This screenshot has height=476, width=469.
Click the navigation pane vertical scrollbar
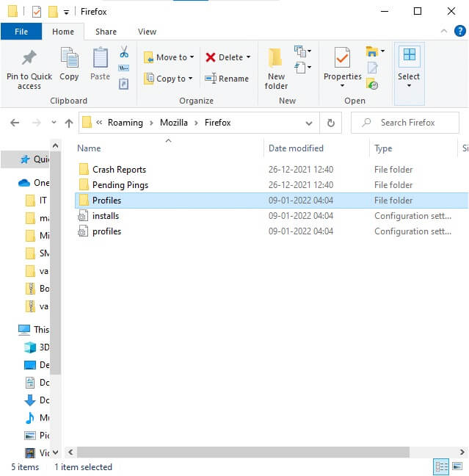pos(56,263)
